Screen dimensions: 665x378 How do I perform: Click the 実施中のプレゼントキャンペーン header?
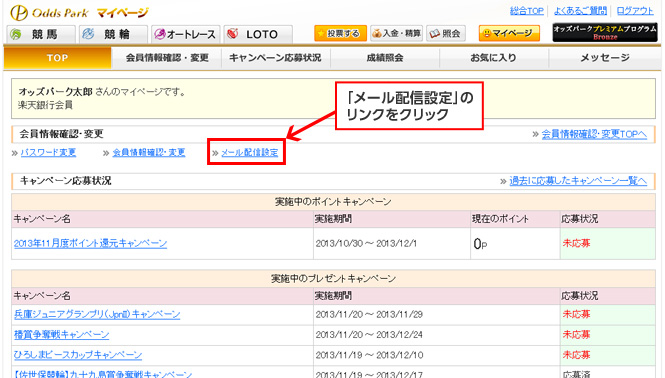click(x=333, y=279)
